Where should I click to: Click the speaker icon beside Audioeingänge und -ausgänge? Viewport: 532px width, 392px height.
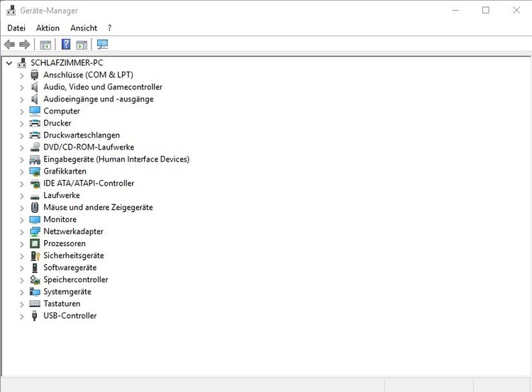tap(34, 99)
